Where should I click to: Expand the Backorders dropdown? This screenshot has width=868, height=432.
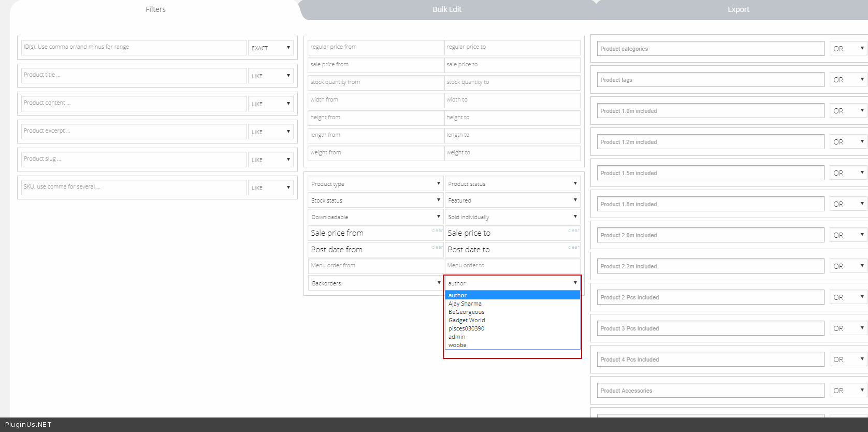coord(375,283)
